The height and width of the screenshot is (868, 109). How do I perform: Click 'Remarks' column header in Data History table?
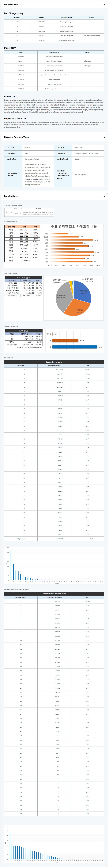tap(87, 52)
